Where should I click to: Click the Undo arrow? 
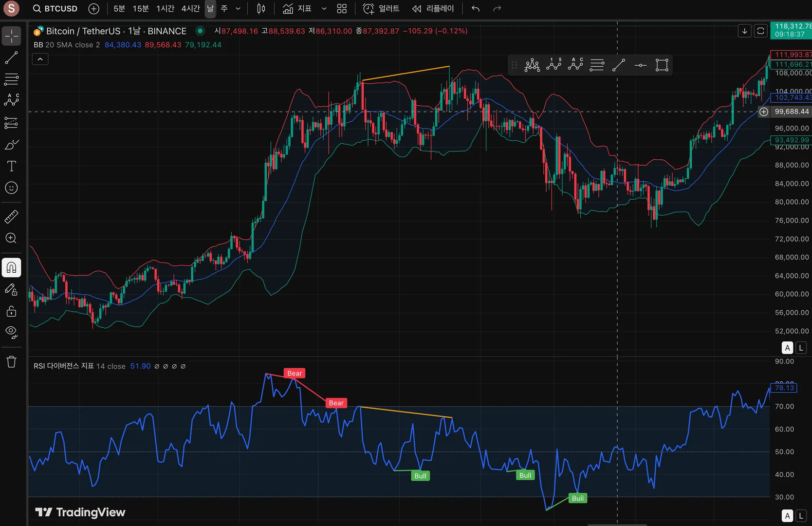[x=476, y=9]
